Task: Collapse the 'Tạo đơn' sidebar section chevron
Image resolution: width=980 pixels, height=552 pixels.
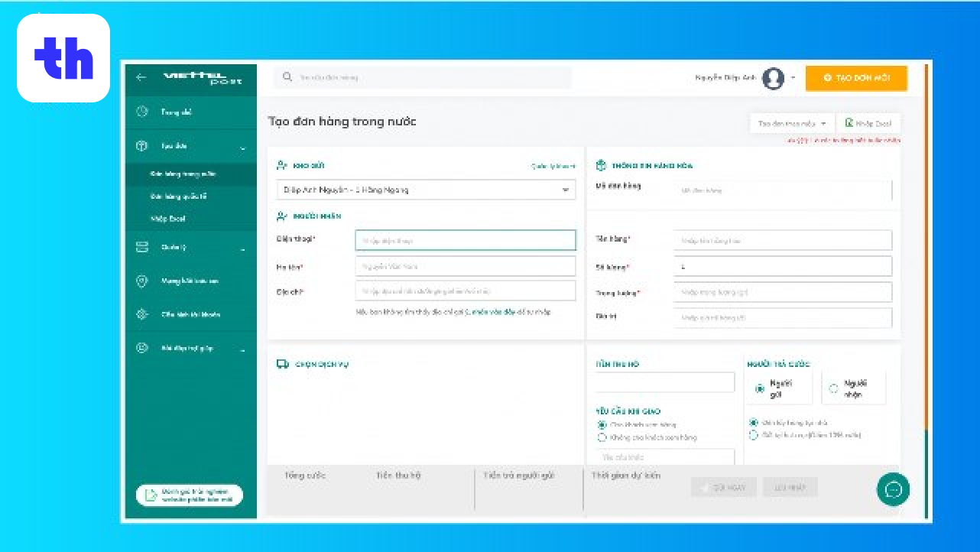Action: click(x=242, y=147)
